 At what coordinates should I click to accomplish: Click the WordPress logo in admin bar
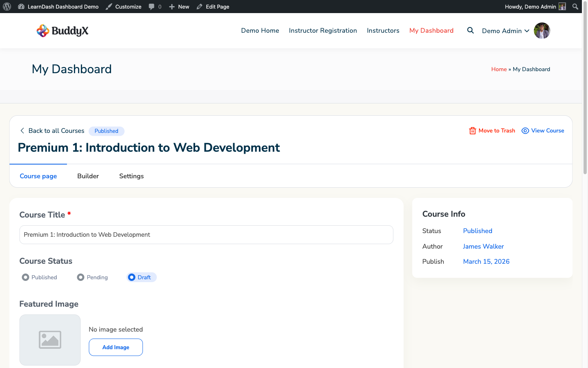[x=7, y=7]
